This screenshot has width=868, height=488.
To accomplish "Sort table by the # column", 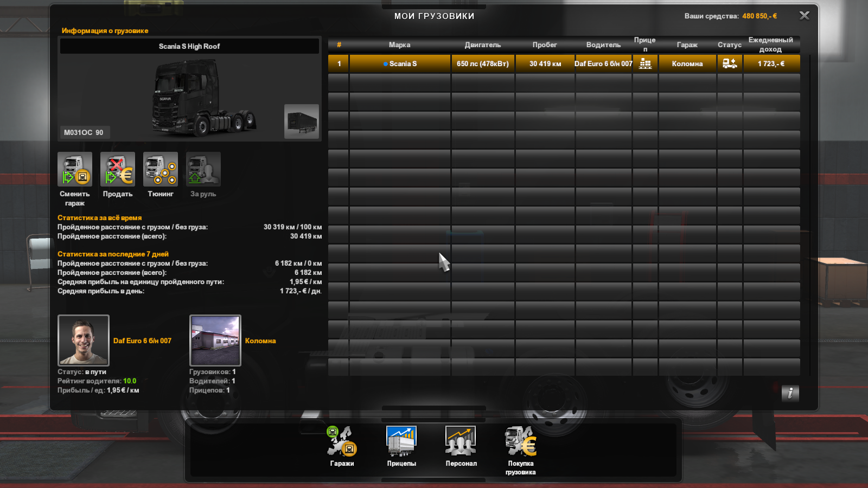I will (339, 45).
